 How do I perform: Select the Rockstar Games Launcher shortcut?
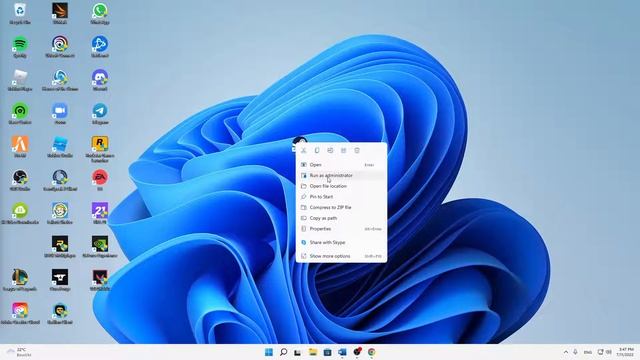[x=100, y=149]
